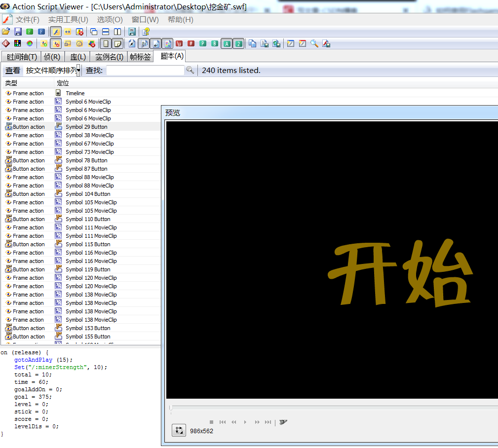
Task: Click the page with lightning bolt icon
Action: [x=132, y=43]
